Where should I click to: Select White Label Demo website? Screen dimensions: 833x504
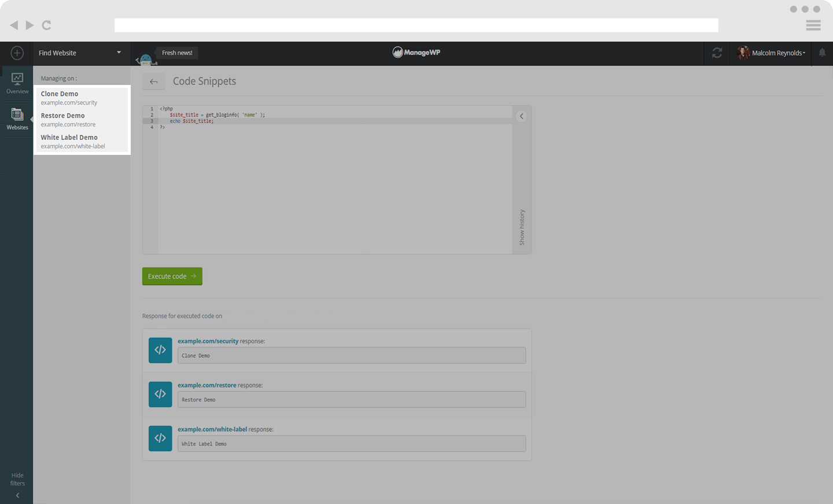[x=82, y=142]
